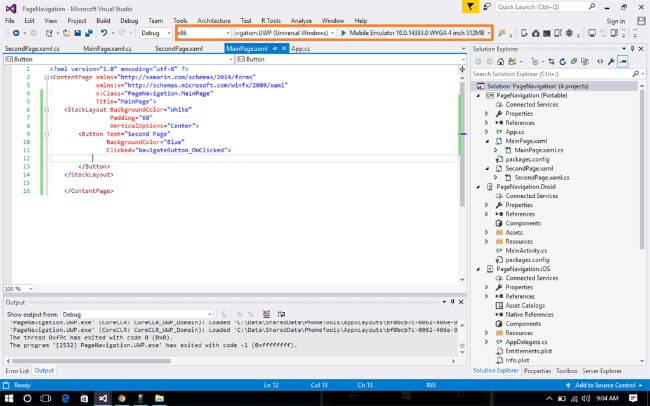Click the feedback smiley icon
The height and width of the screenshot is (406, 650).
point(487,6)
